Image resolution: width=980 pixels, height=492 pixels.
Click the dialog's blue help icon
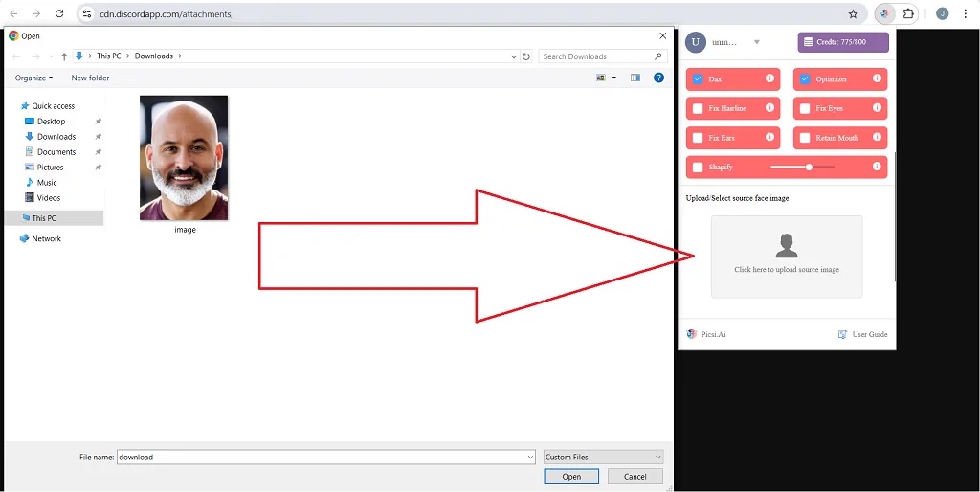click(658, 78)
